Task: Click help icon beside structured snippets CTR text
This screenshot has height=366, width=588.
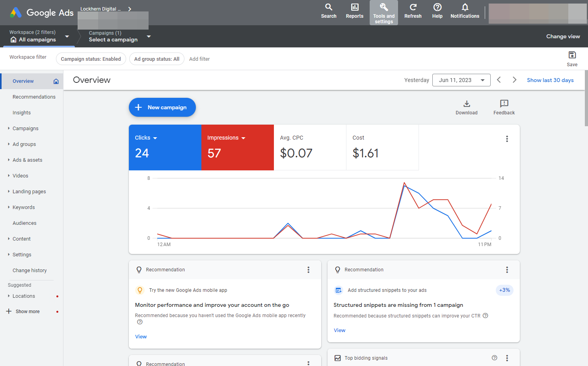Action: (x=485, y=316)
